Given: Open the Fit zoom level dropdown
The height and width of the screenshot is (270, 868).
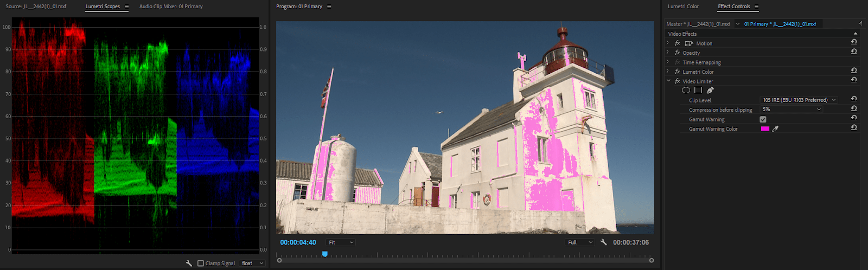Looking at the screenshot, I should click(x=341, y=242).
